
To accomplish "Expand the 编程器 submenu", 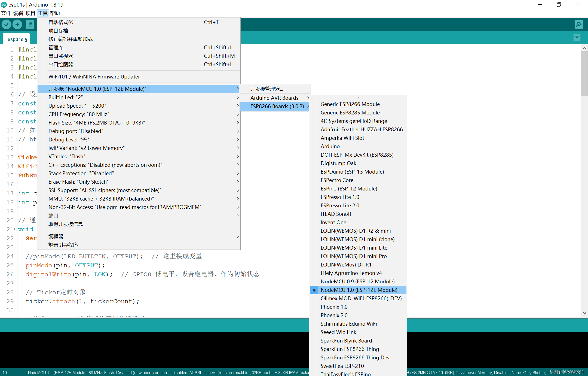I will click(139, 236).
